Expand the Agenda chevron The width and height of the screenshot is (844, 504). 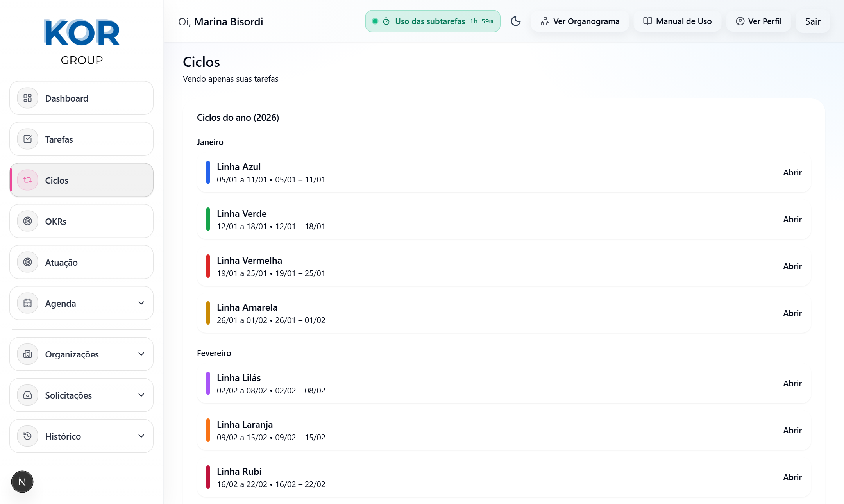(141, 303)
